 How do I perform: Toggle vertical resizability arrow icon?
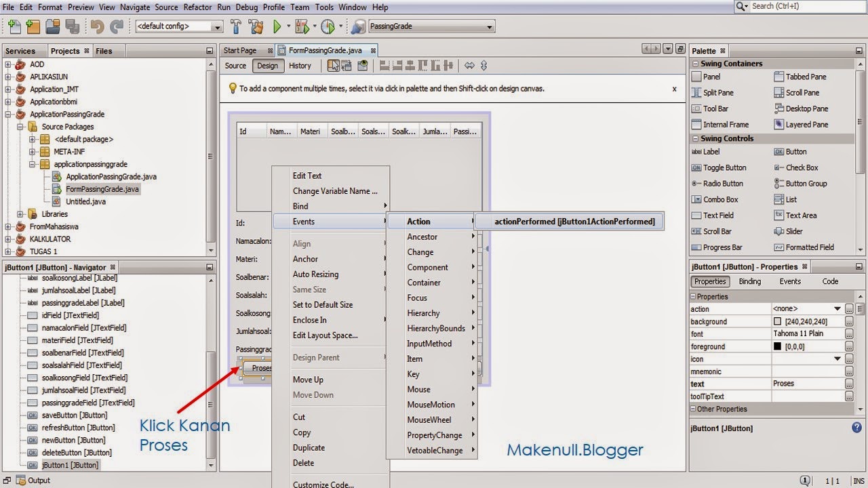[x=484, y=66]
